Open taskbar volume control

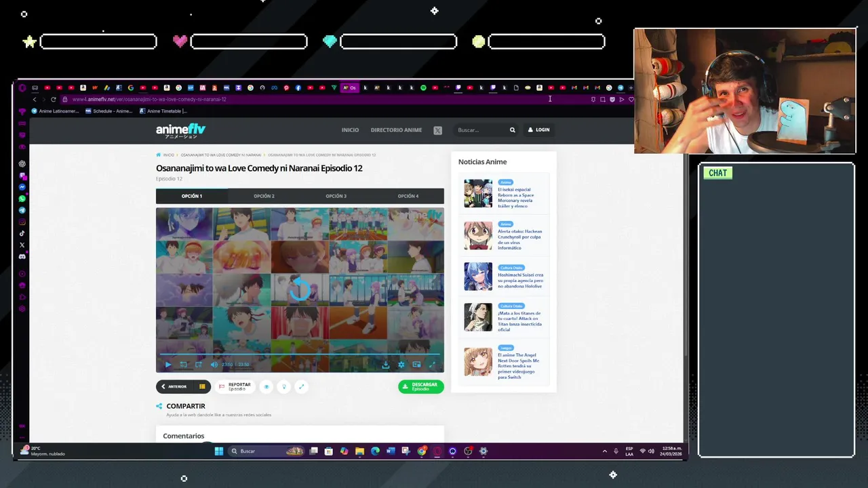(652, 451)
